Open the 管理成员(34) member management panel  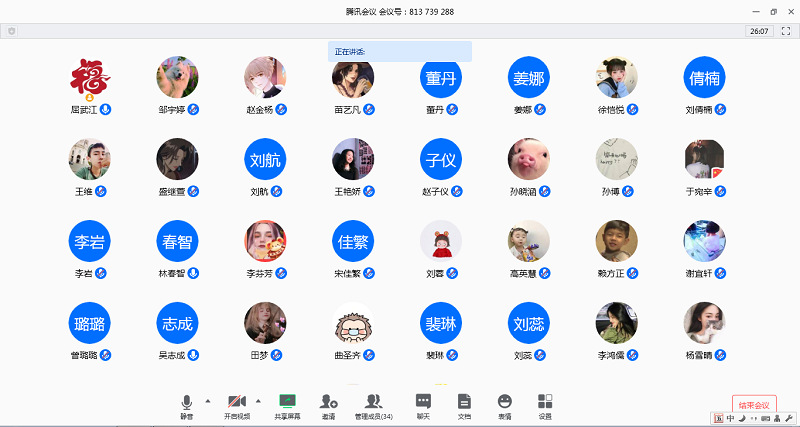pos(373,401)
